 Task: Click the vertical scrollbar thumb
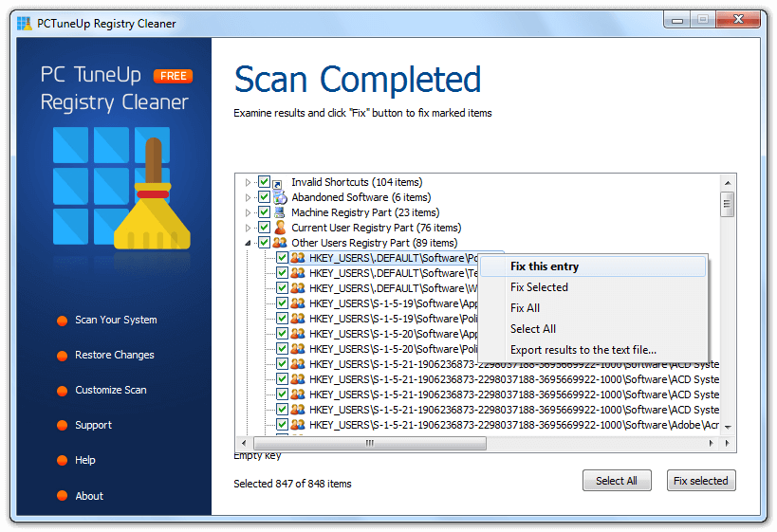click(x=727, y=204)
